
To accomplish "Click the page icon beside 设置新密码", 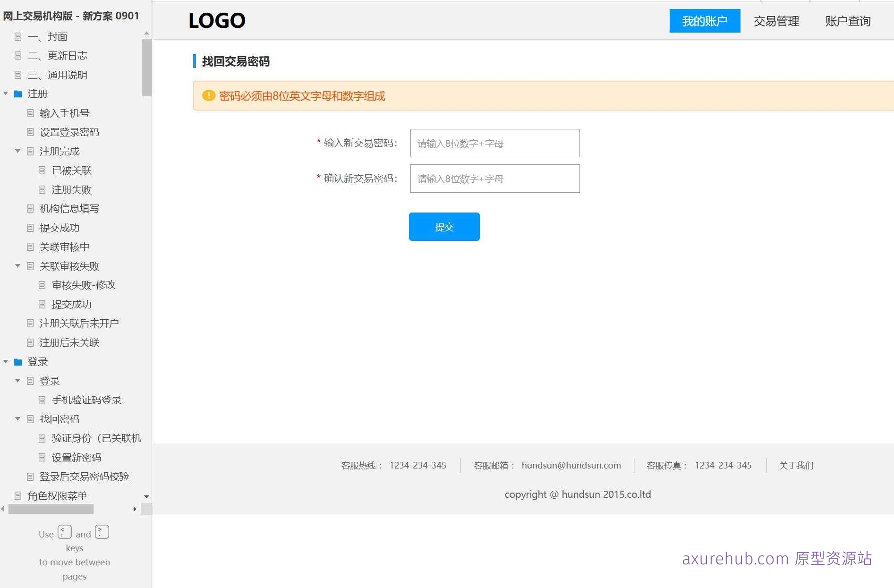I will pyautogui.click(x=42, y=457).
